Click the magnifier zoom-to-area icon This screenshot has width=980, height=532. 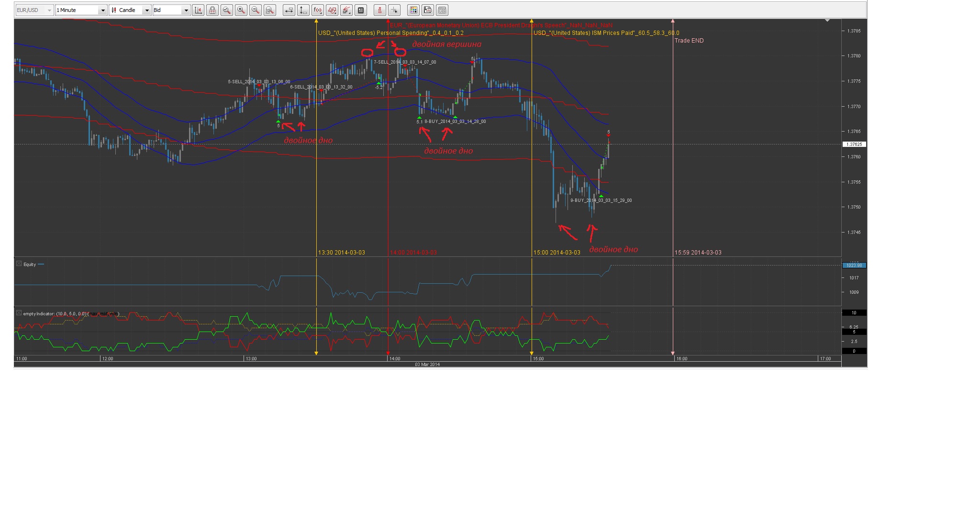[x=227, y=10]
